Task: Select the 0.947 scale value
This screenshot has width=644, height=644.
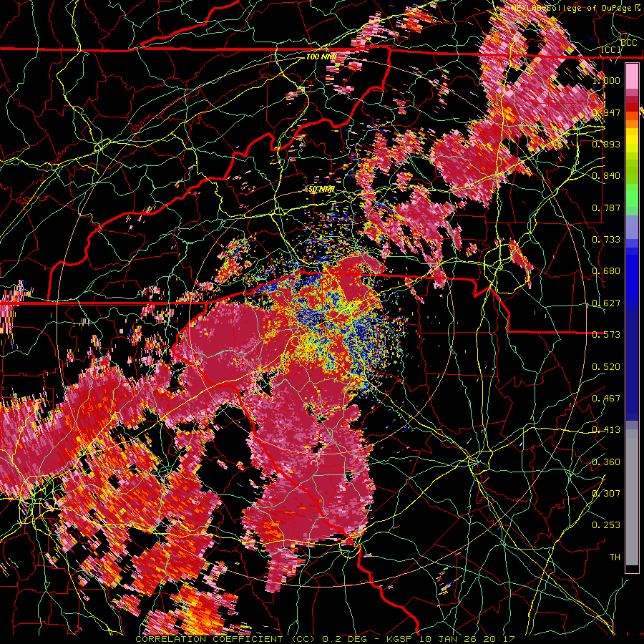Action: [606, 112]
